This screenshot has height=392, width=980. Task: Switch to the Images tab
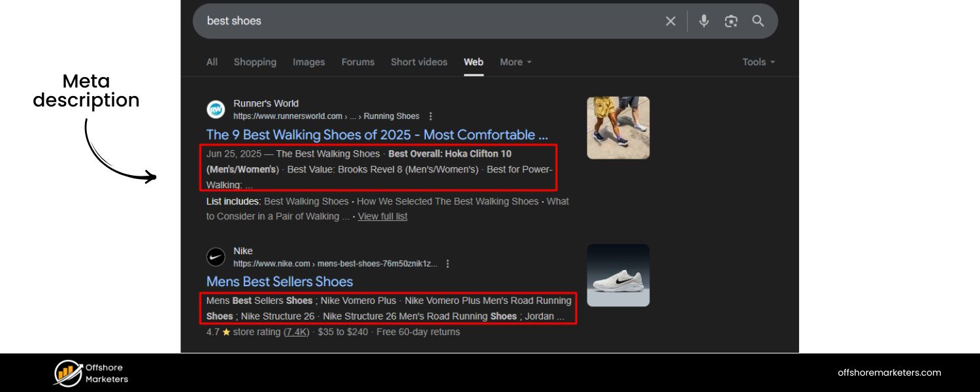pyautogui.click(x=308, y=61)
